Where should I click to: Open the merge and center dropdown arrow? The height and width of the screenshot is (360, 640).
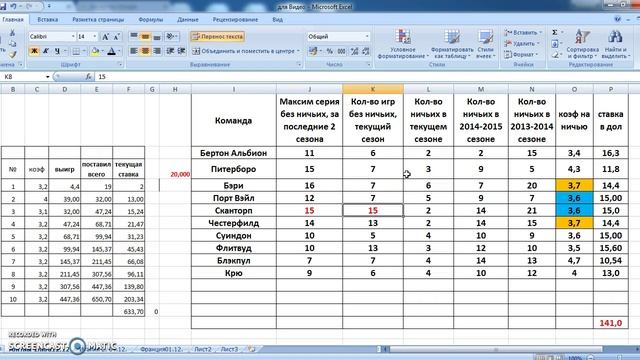298,51
